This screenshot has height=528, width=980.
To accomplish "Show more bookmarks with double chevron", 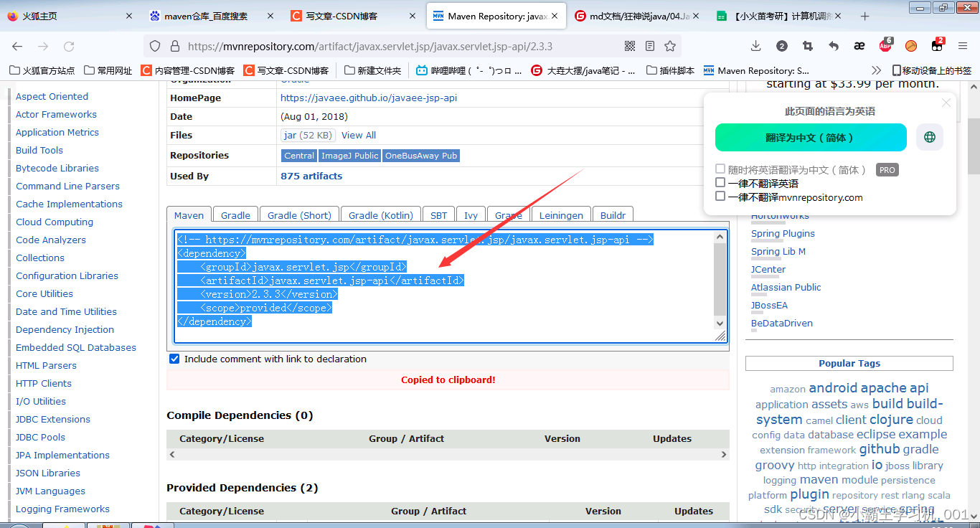I will coord(876,70).
